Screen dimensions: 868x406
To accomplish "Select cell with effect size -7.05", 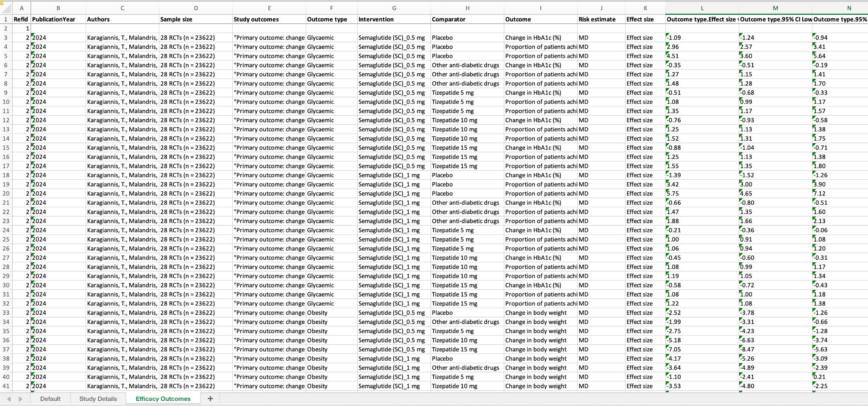I will (702, 349).
